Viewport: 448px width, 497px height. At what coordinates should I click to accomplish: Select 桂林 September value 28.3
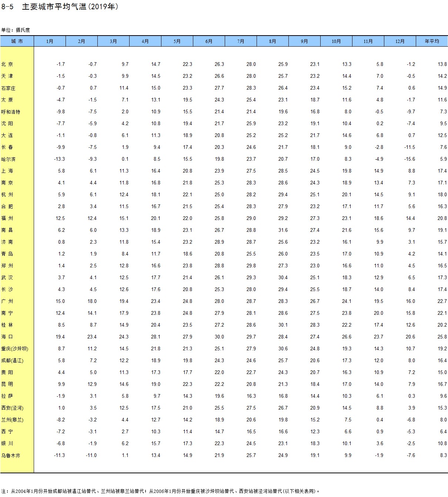point(315,325)
